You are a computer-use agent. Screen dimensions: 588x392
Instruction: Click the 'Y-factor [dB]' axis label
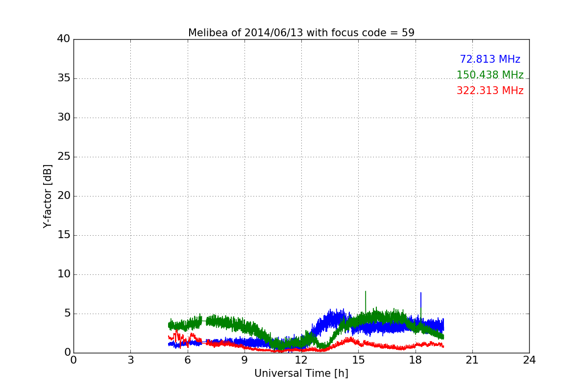point(48,196)
